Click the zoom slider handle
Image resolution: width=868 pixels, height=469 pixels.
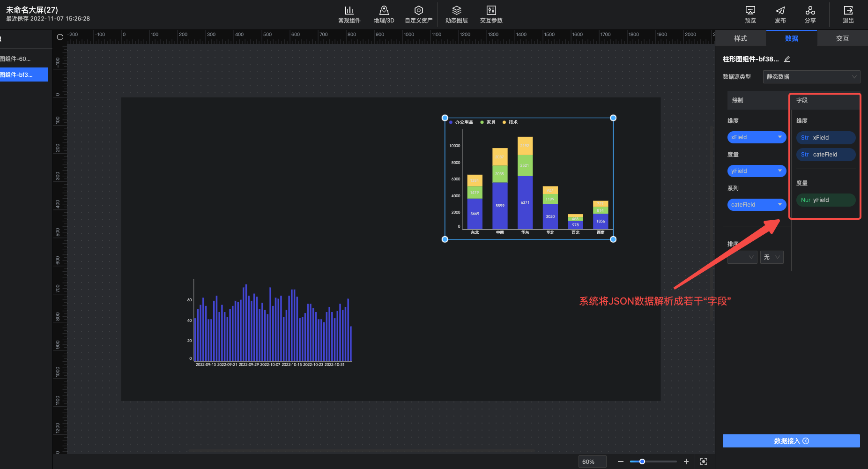coord(642,462)
